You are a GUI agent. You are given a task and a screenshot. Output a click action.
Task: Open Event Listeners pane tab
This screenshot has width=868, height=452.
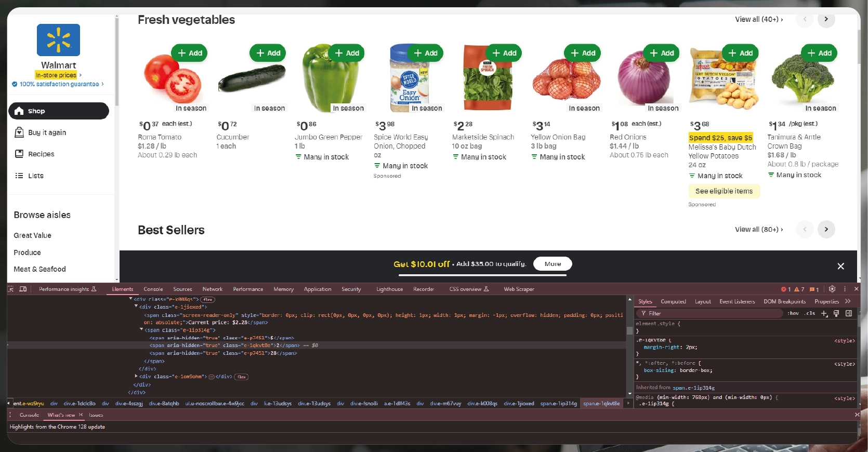[737, 301]
